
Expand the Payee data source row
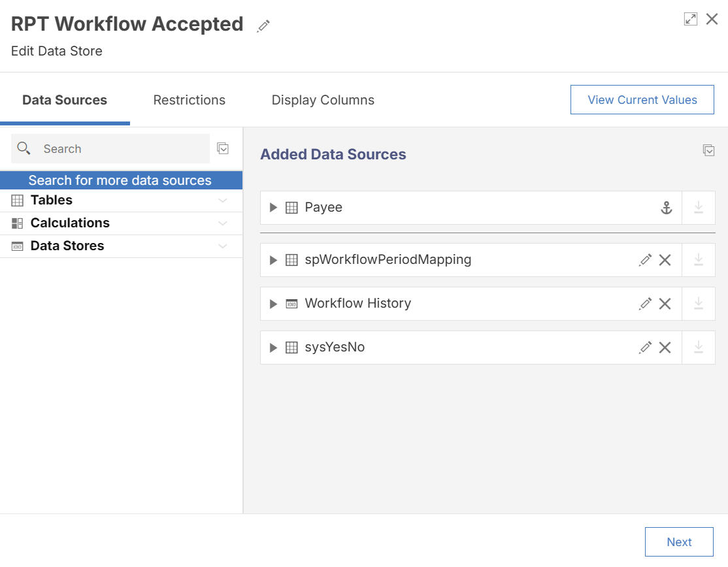273,208
